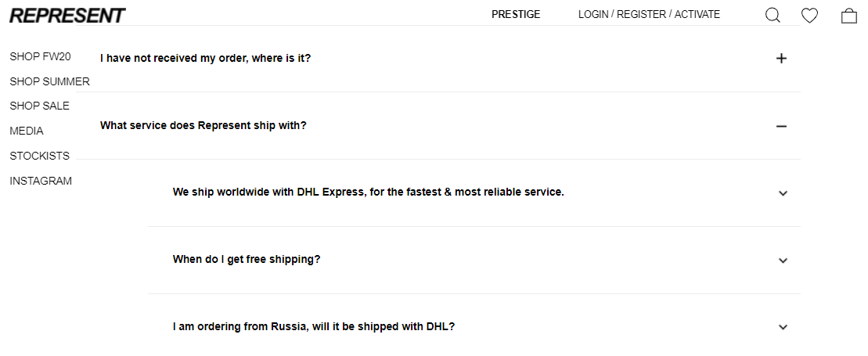Click the REPRESENT logo
This screenshot has height=356, width=868.
point(67,16)
